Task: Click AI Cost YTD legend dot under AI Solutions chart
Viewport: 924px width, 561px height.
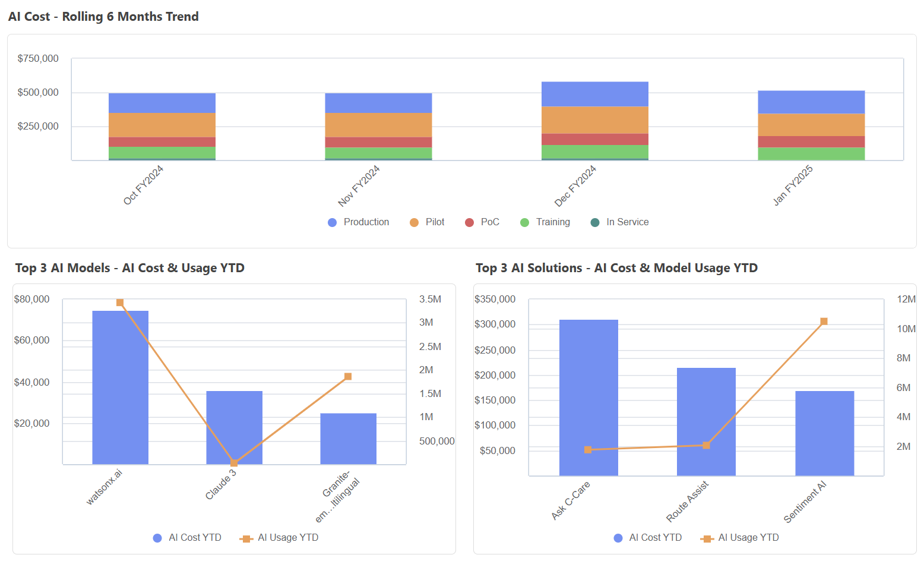Action: click(x=618, y=538)
